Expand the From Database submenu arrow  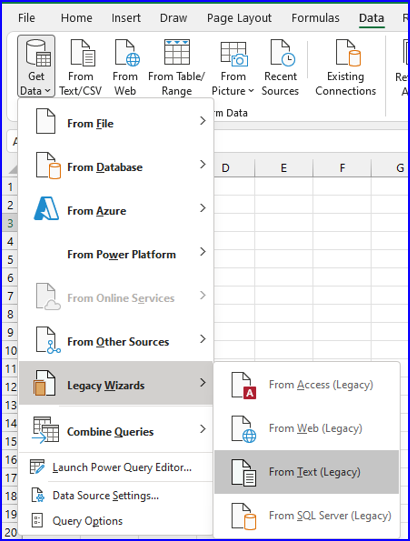(203, 164)
